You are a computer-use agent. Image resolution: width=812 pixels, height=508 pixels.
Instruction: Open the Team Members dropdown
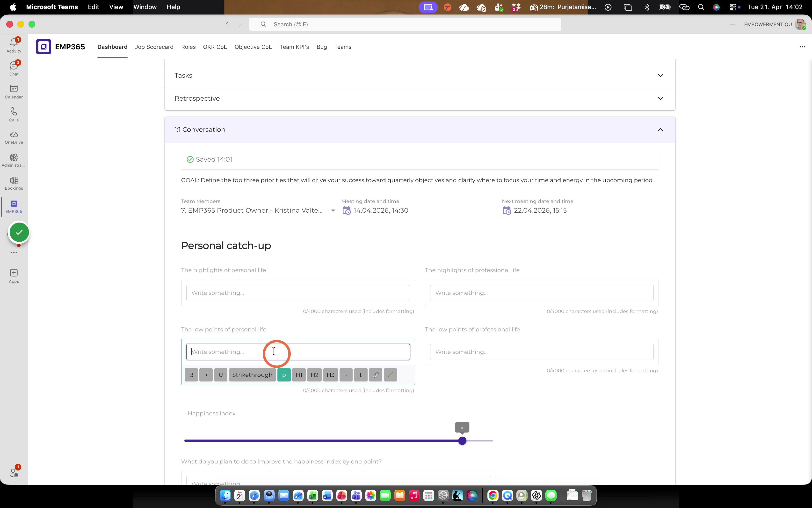click(259, 210)
